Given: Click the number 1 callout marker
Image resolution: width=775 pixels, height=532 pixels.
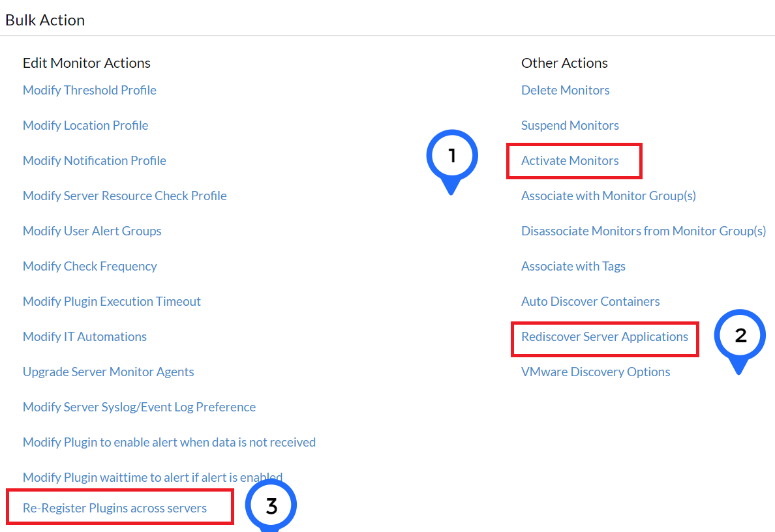Looking at the screenshot, I should (x=451, y=156).
